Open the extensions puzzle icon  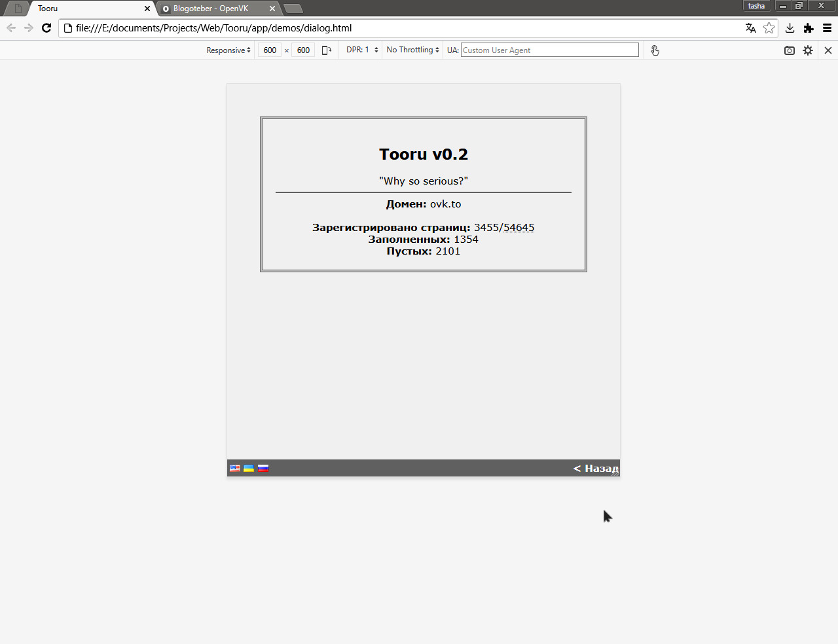809,28
